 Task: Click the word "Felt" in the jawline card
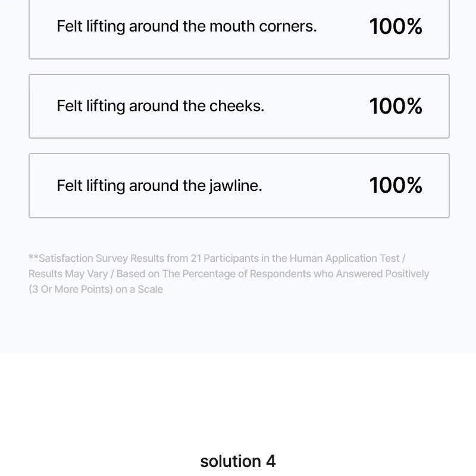69,186
